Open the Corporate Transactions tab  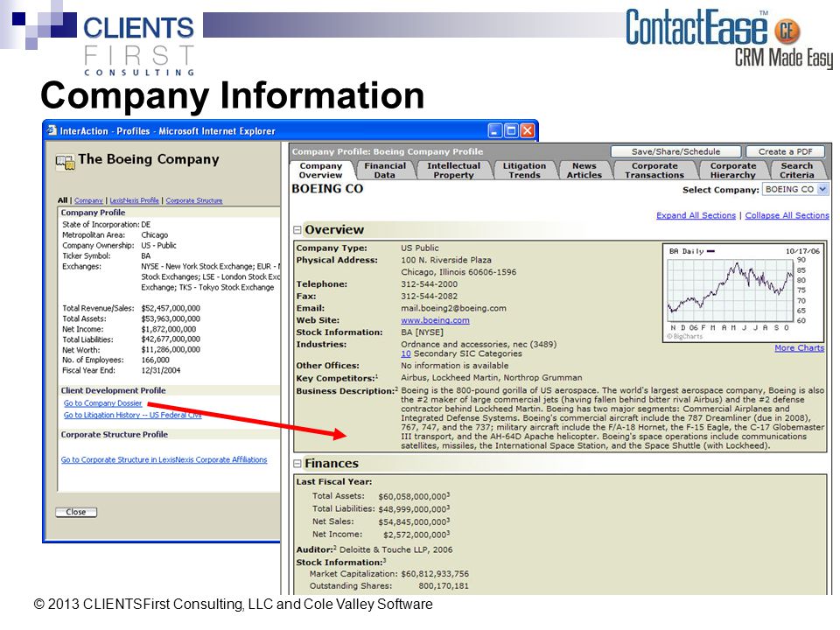pos(654,171)
